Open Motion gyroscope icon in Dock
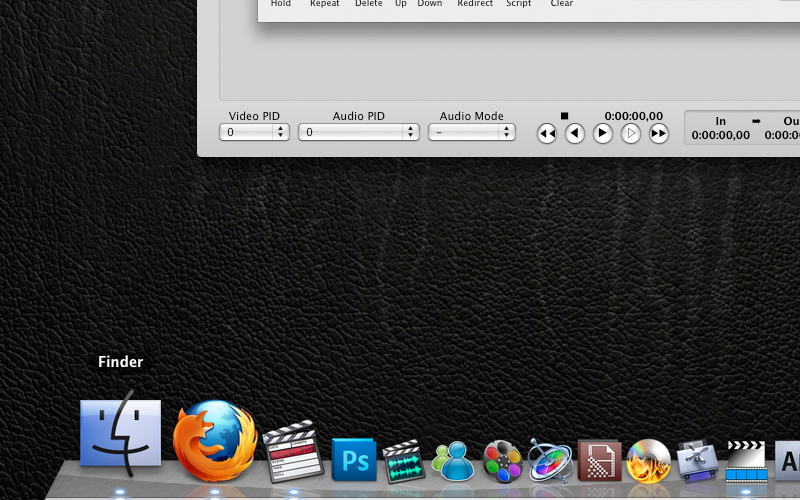800x500 pixels. tap(550, 461)
